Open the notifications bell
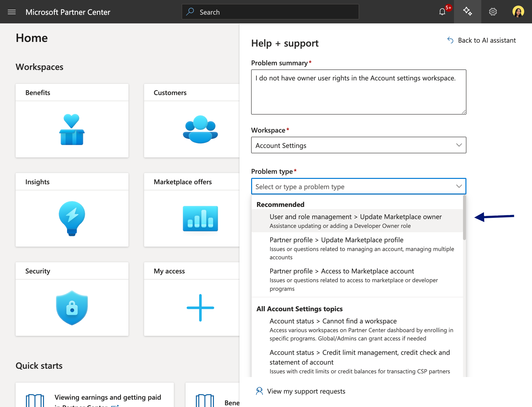Viewport: 532px width, 407px height. (442, 12)
